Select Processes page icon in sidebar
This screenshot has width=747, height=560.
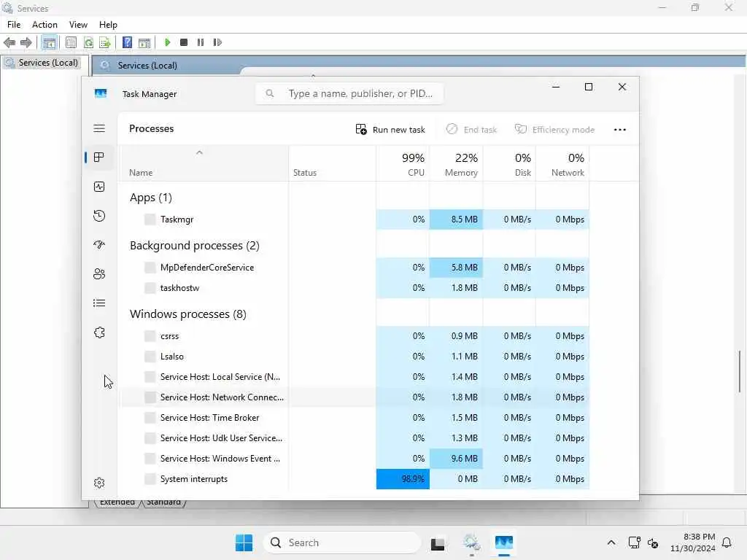point(99,157)
